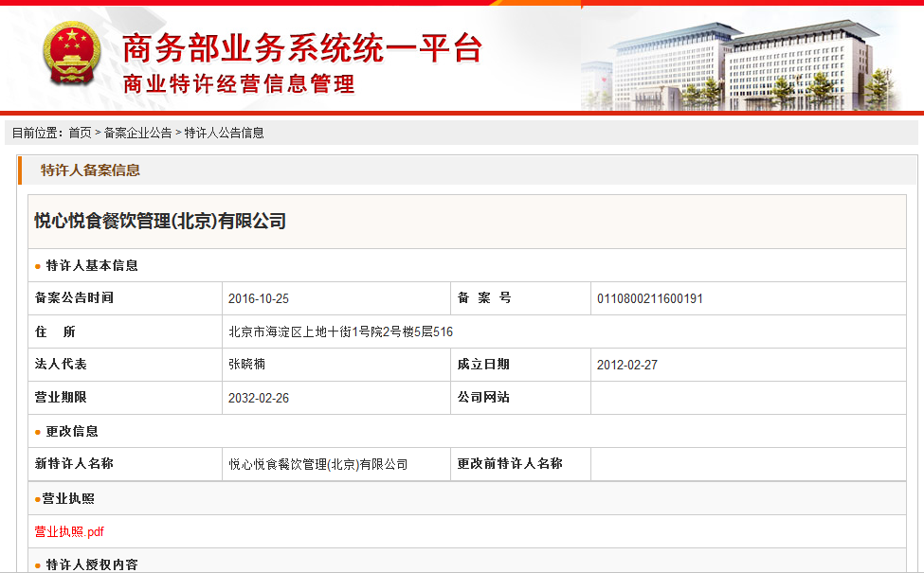Click the 法人代表 label cell
This screenshot has width=924, height=573.
click(125, 365)
